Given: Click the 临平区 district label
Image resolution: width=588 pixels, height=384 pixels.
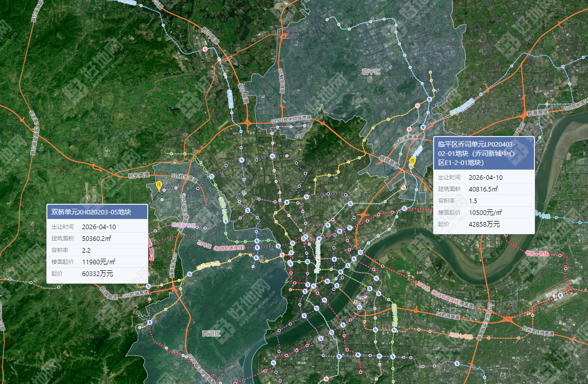Looking at the screenshot, I should point(371,72).
